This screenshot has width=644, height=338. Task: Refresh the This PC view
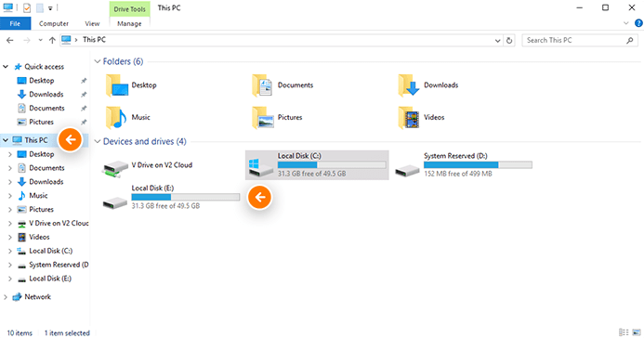[x=509, y=40]
